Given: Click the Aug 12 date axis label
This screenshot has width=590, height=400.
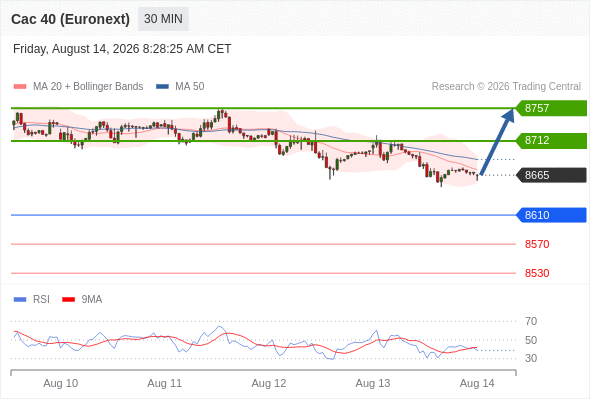Looking at the screenshot, I should [269, 383].
